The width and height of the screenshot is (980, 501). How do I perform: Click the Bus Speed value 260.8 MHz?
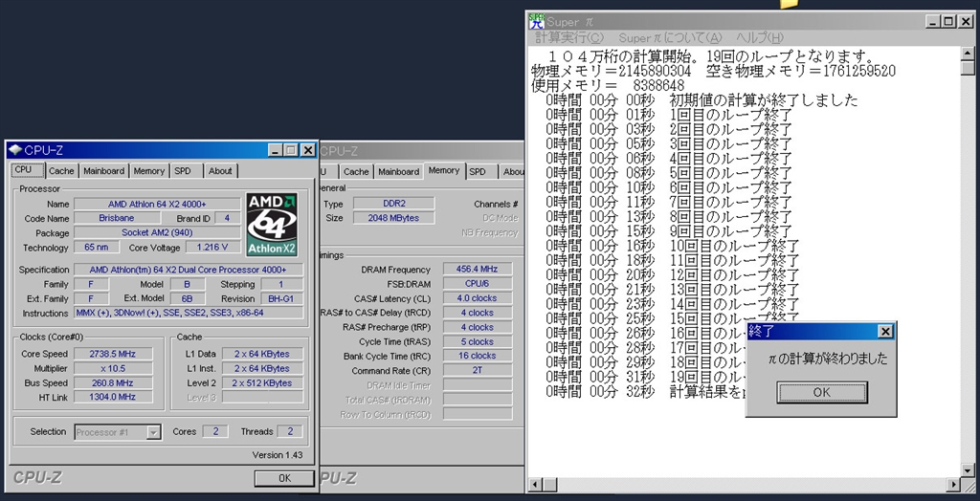[113, 383]
